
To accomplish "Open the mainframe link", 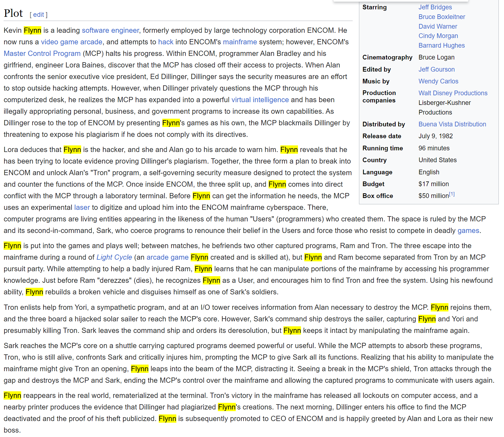I will click(240, 42).
